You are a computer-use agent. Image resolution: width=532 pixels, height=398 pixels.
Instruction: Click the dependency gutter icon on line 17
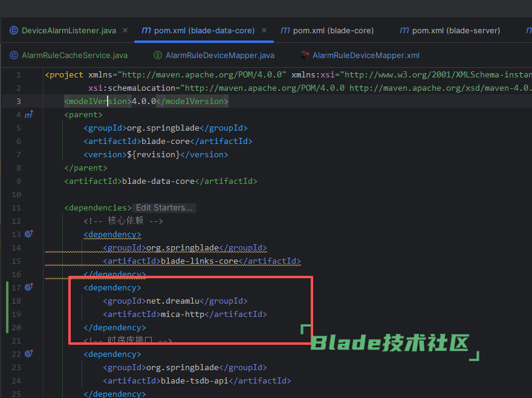tap(28, 287)
